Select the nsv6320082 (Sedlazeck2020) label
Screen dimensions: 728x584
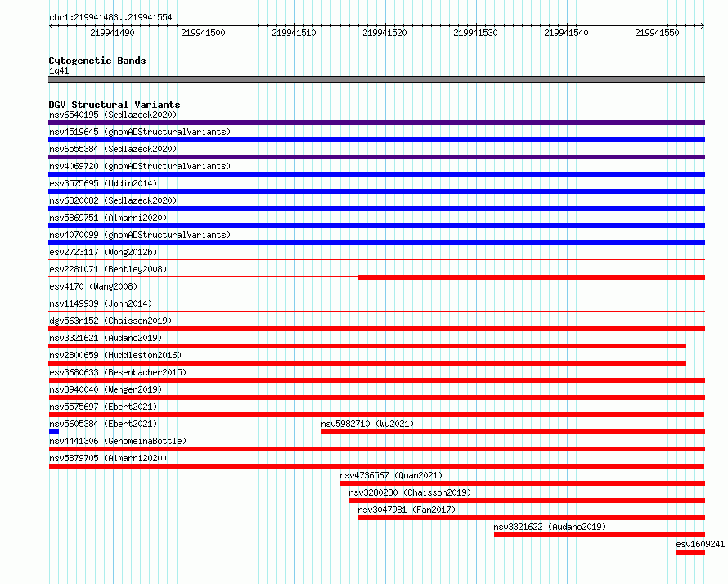(x=113, y=200)
